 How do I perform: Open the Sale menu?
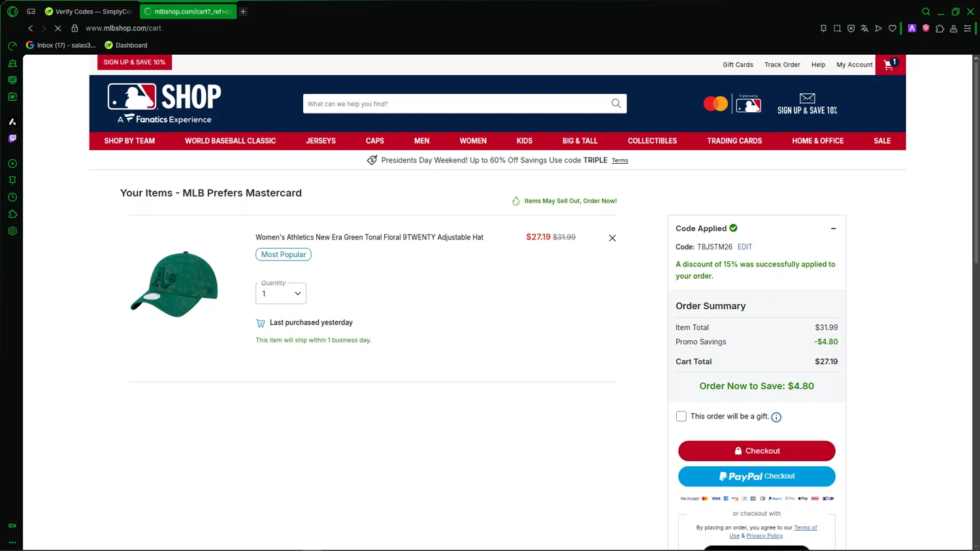882,141
